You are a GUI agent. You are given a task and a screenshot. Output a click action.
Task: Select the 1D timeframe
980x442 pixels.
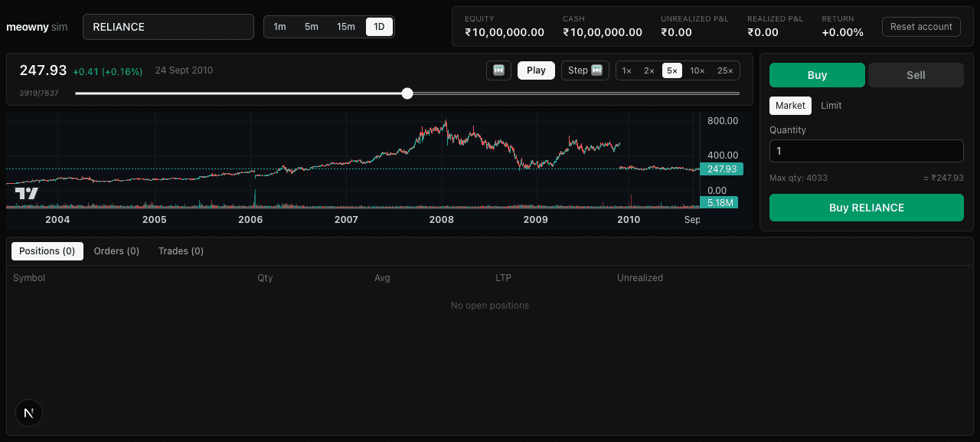point(379,27)
